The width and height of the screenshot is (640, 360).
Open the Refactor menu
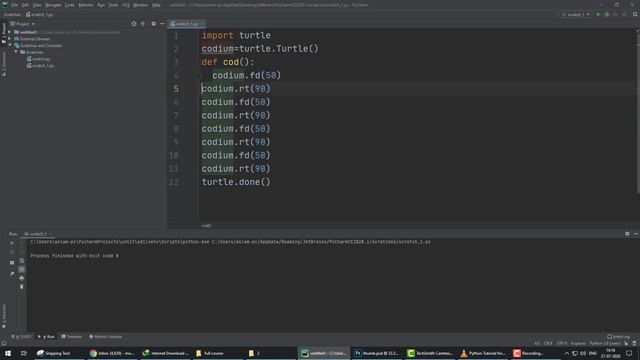click(86, 5)
